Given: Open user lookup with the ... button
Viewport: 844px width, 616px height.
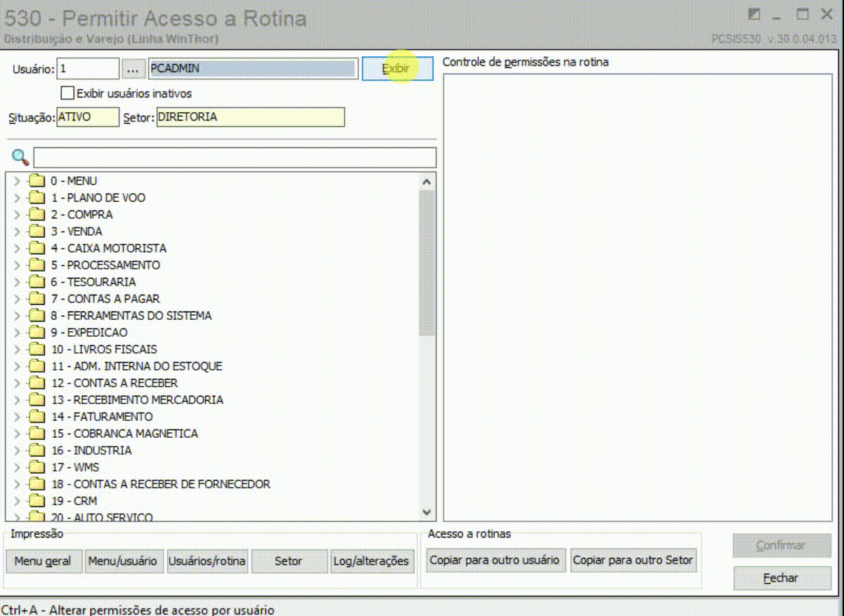Looking at the screenshot, I should [x=133, y=69].
